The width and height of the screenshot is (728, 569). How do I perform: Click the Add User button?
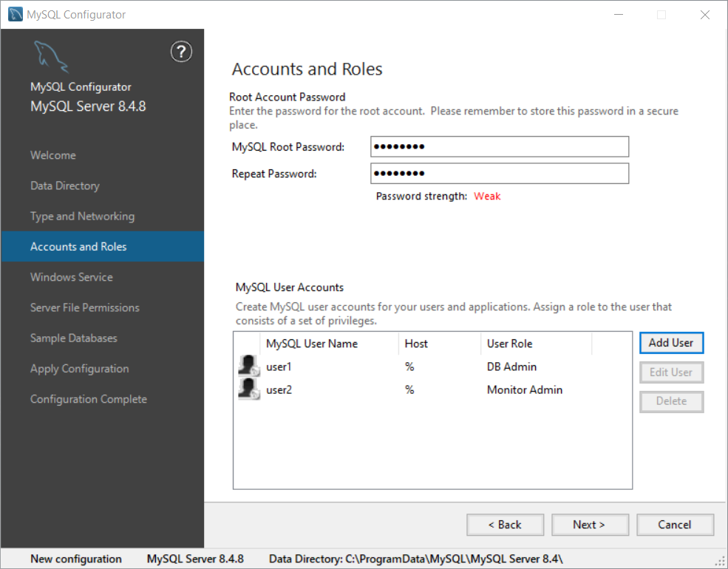click(671, 343)
